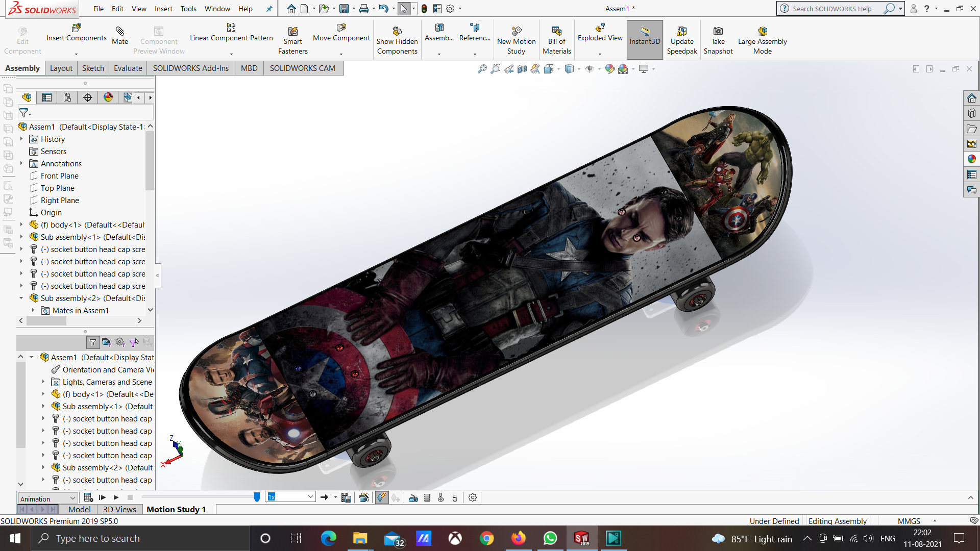980x551 pixels.
Task: Expand Lights, Cameras and Scene node
Action: point(43,382)
